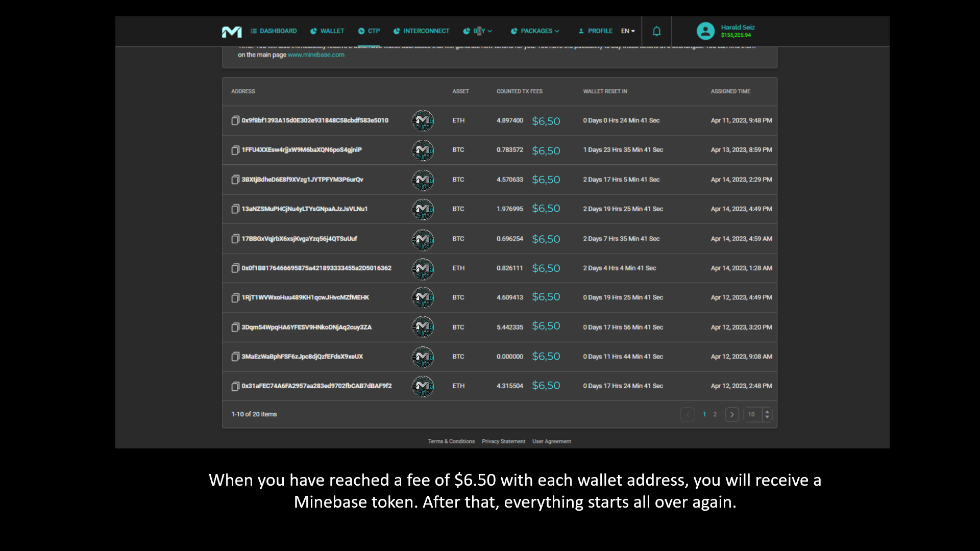This screenshot has height=551, width=980.
Task: Copy the 0x31aFEC74A6FA2957 ETH address
Action: 235,386
